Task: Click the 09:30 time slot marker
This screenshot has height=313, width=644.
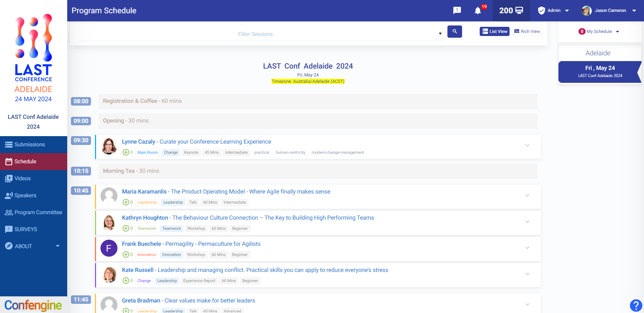Action: tap(81, 140)
